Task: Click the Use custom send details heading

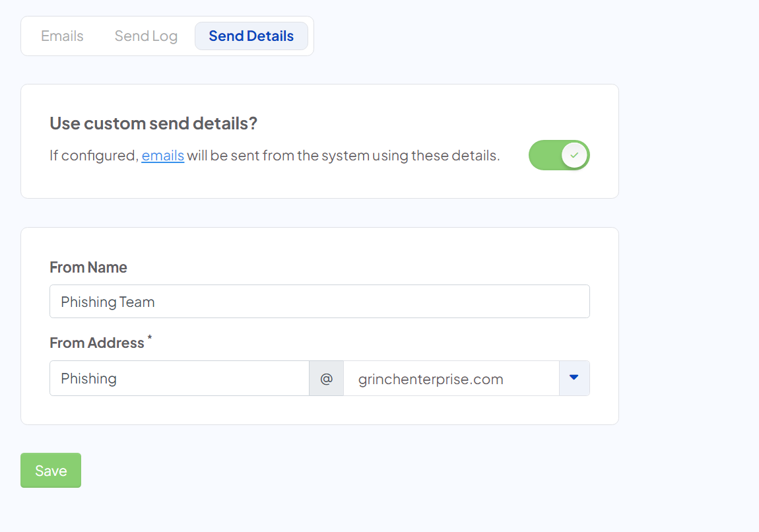Action: click(x=153, y=123)
